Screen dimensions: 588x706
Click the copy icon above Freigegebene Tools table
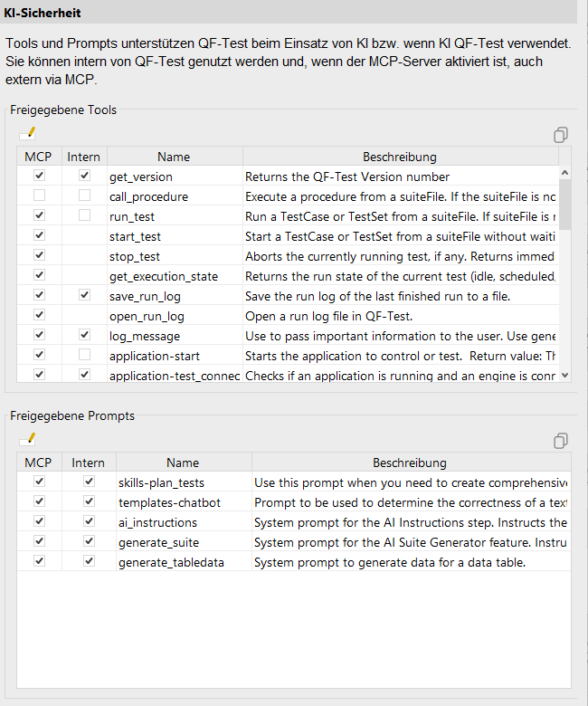pyautogui.click(x=561, y=135)
